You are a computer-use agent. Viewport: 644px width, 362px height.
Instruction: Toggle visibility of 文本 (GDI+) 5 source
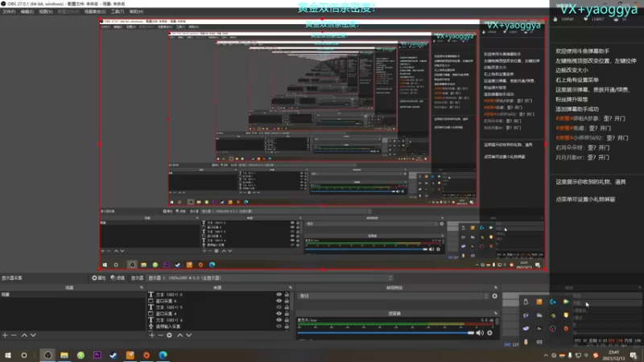(279, 307)
